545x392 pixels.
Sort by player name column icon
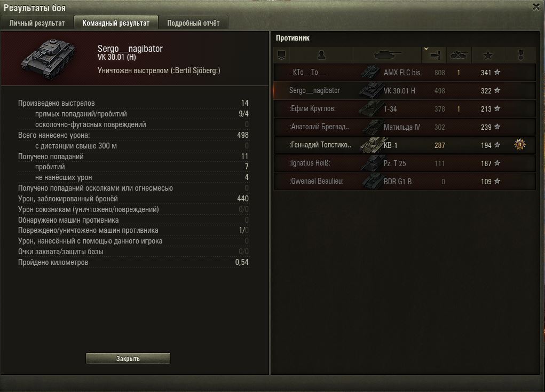coord(321,55)
